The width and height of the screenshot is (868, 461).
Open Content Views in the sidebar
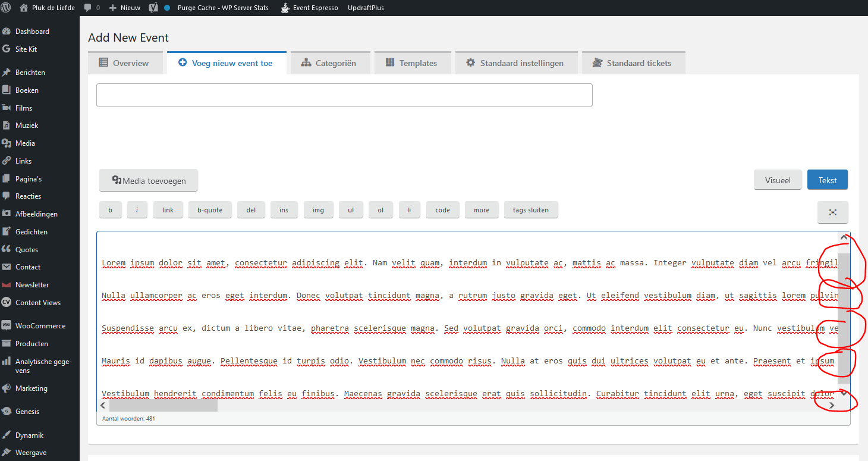pyautogui.click(x=38, y=303)
